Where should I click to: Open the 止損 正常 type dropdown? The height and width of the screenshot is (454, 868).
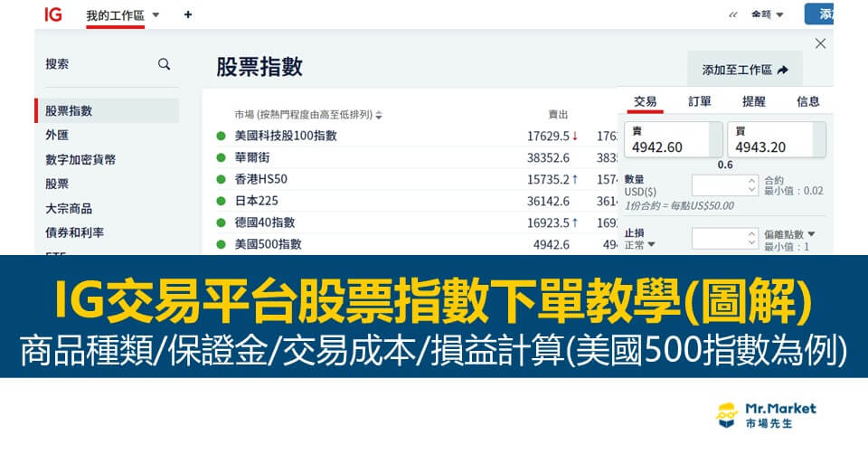tap(640, 245)
